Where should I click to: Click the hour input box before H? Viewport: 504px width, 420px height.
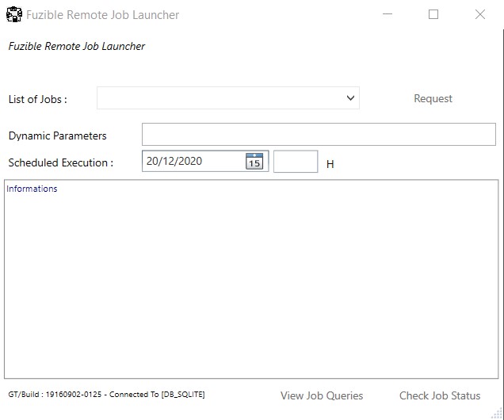[296, 162]
